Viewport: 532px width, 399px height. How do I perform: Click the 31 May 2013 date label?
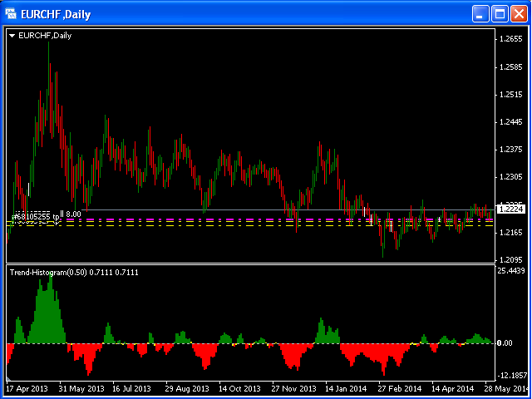81,388
